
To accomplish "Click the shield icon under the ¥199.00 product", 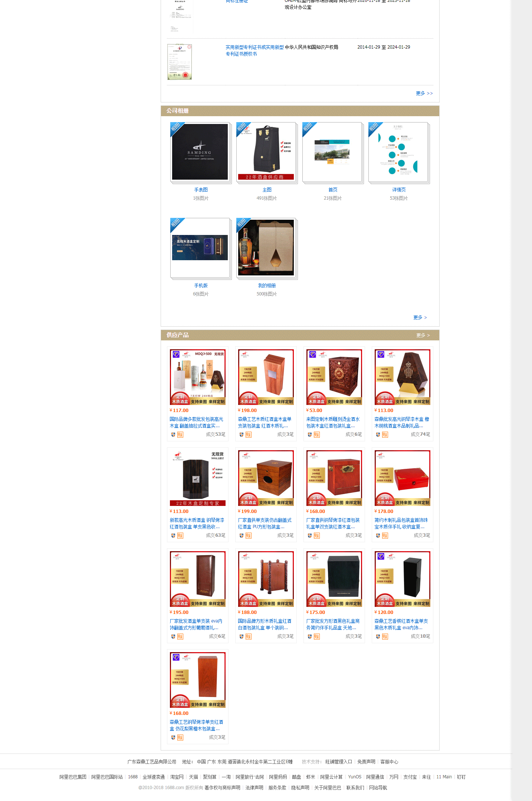I will click(242, 536).
